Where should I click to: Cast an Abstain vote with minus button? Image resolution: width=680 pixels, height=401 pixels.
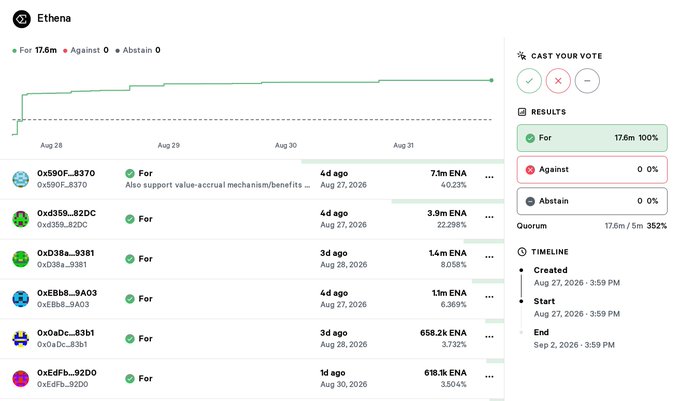pos(587,81)
